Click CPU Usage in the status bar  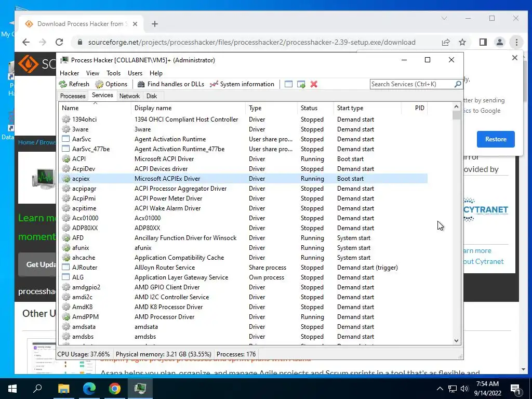pos(84,354)
